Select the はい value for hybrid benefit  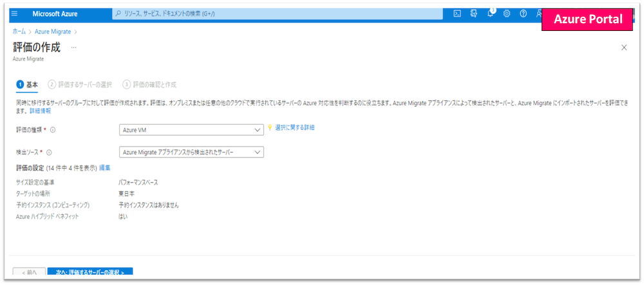(x=123, y=216)
